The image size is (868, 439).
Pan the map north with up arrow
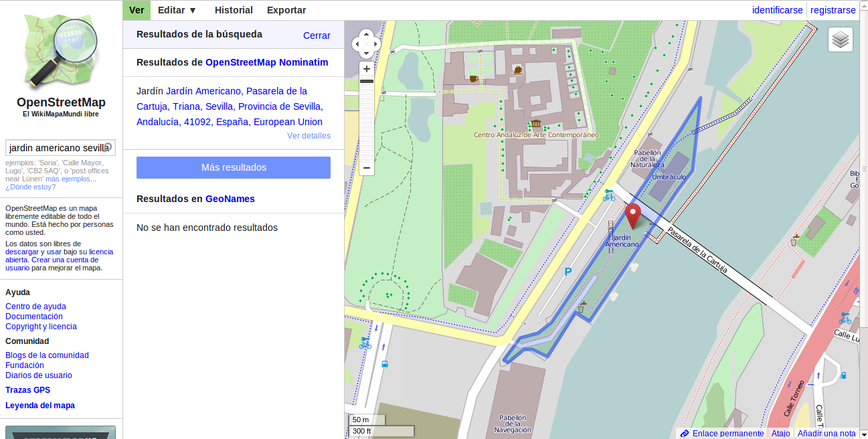366,34
